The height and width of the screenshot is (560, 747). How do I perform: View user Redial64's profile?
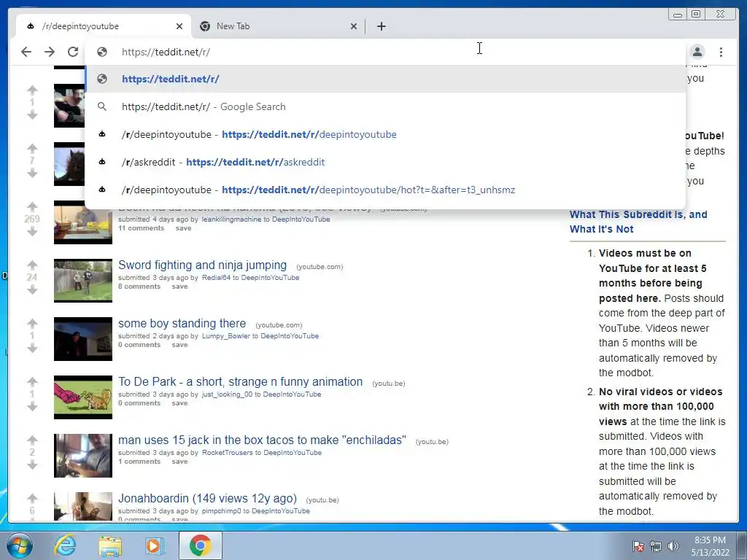216,278
